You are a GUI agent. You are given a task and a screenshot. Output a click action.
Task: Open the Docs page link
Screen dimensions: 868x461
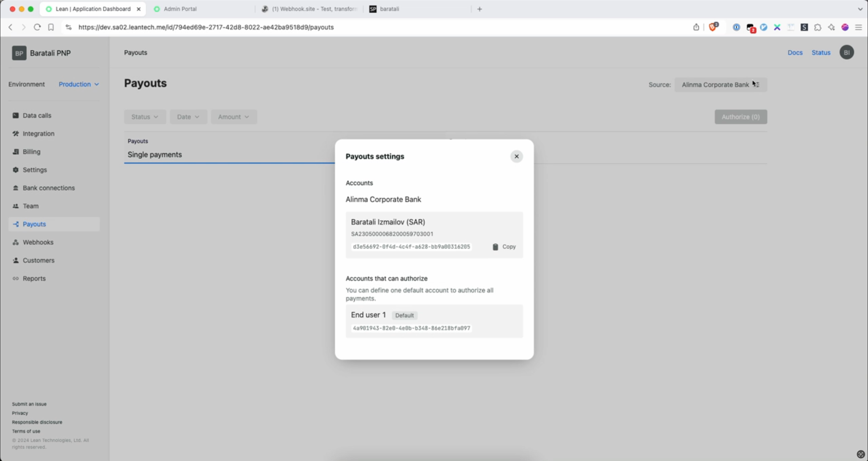(x=795, y=52)
